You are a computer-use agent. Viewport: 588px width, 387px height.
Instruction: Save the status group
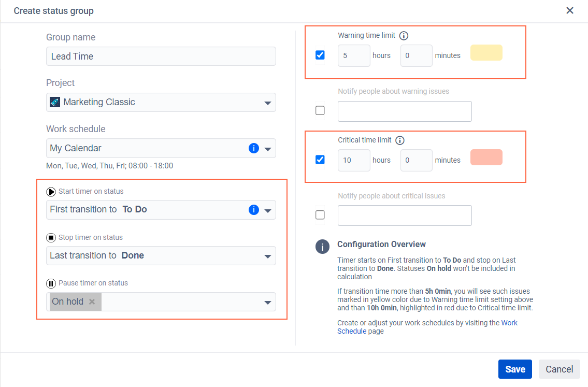tap(515, 369)
